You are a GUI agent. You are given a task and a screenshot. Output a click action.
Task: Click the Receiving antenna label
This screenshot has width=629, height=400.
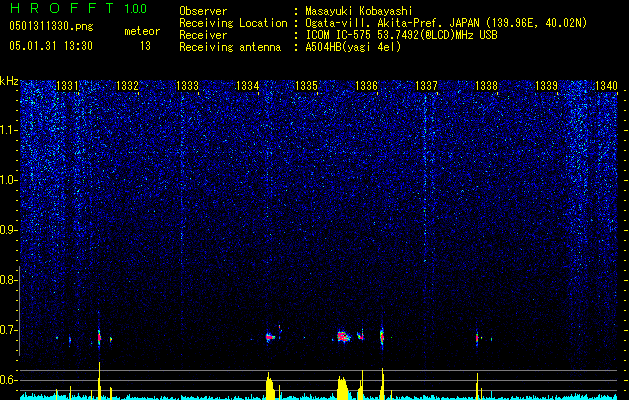click(x=230, y=47)
